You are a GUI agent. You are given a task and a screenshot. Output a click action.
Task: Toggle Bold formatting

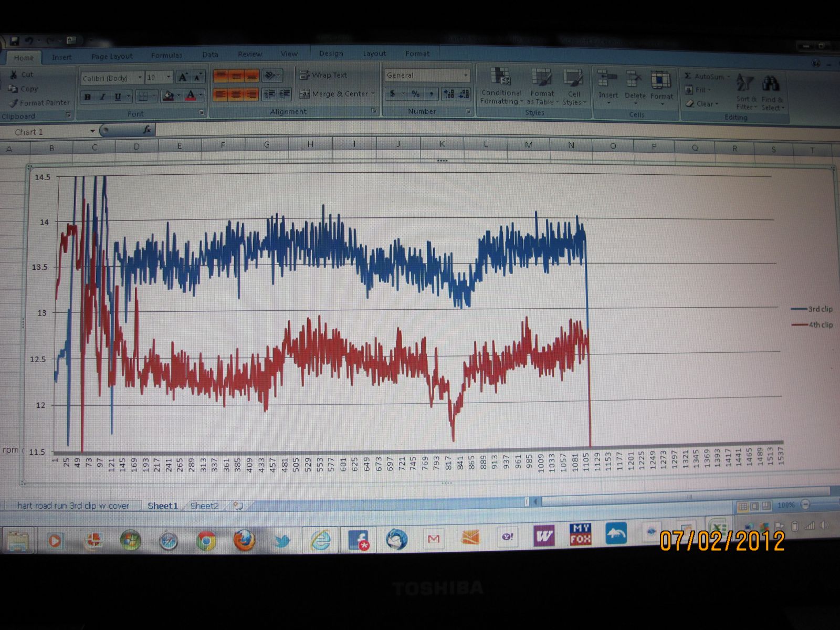click(88, 97)
